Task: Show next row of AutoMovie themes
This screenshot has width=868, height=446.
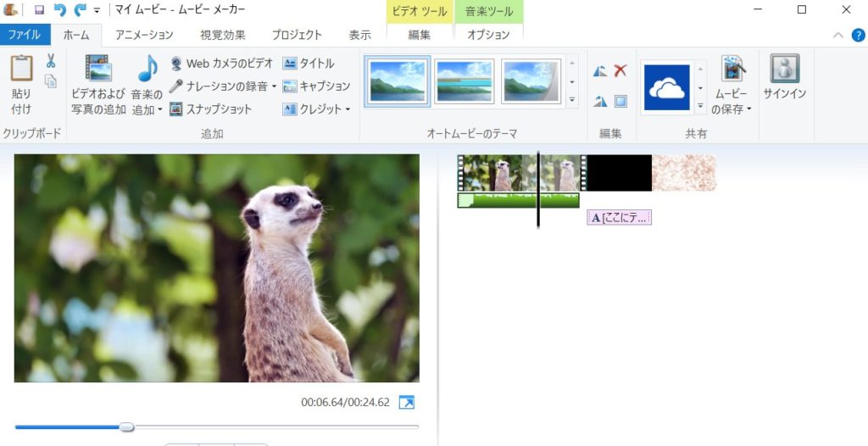Action: (x=572, y=82)
